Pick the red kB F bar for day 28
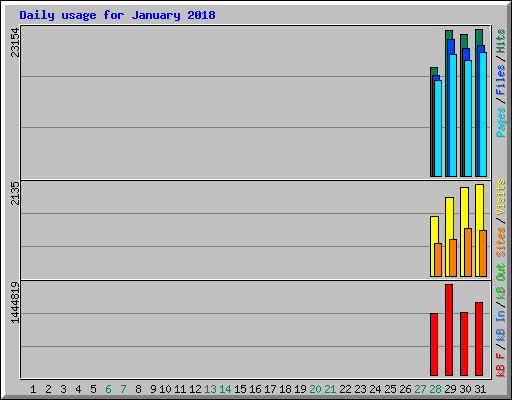The width and height of the screenshot is (512, 400). [x=434, y=344]
